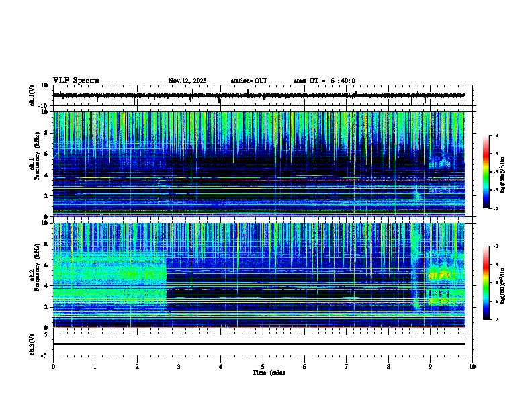This screenshot has height=411, width=532.
Task: Click the ch.1 spectrogram panel
Action: point(259,164)
